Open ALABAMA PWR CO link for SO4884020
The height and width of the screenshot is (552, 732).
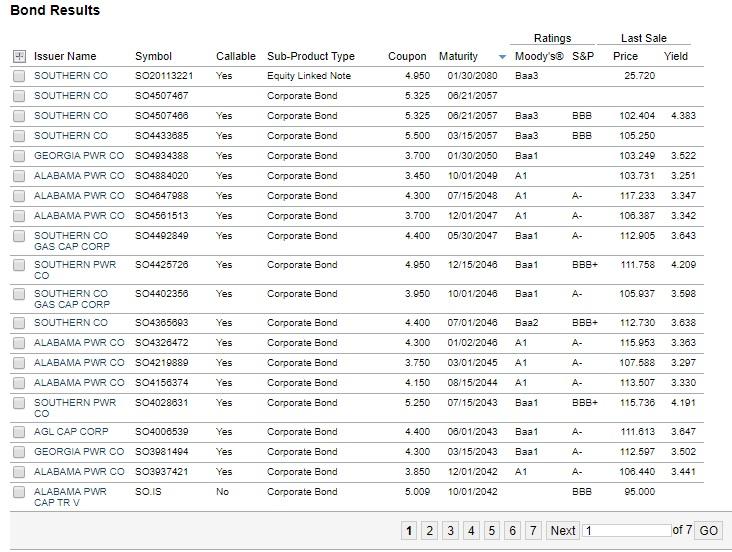[79, 176]
